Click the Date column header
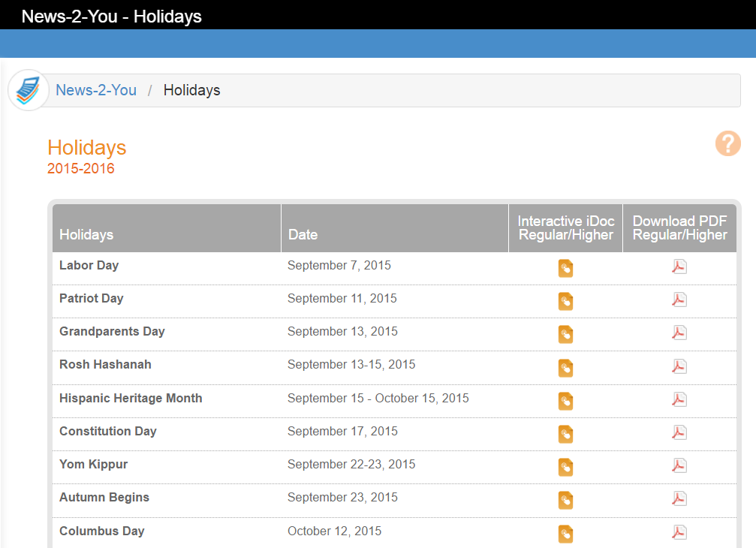This screenshot has height=548, width=756. coord(395,228)
